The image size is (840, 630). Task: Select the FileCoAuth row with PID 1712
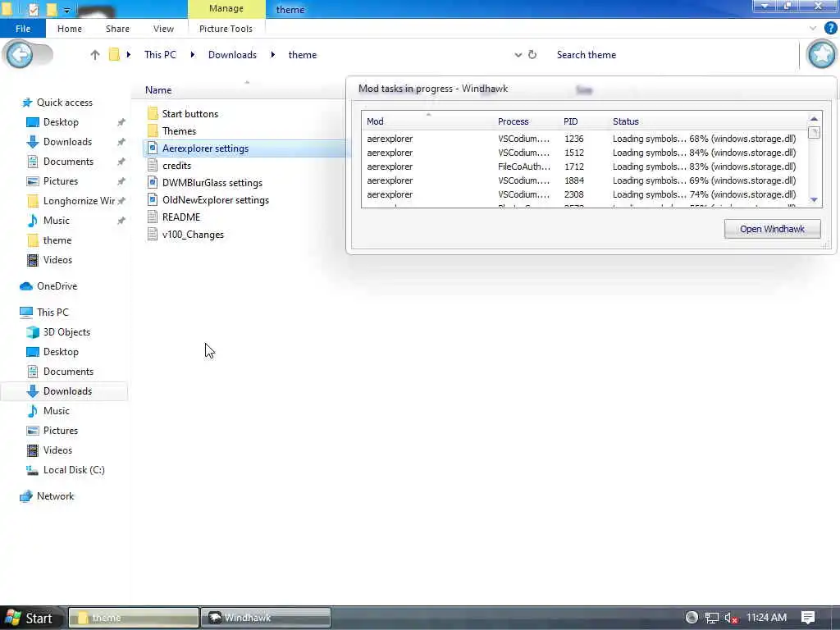point(584,167)
